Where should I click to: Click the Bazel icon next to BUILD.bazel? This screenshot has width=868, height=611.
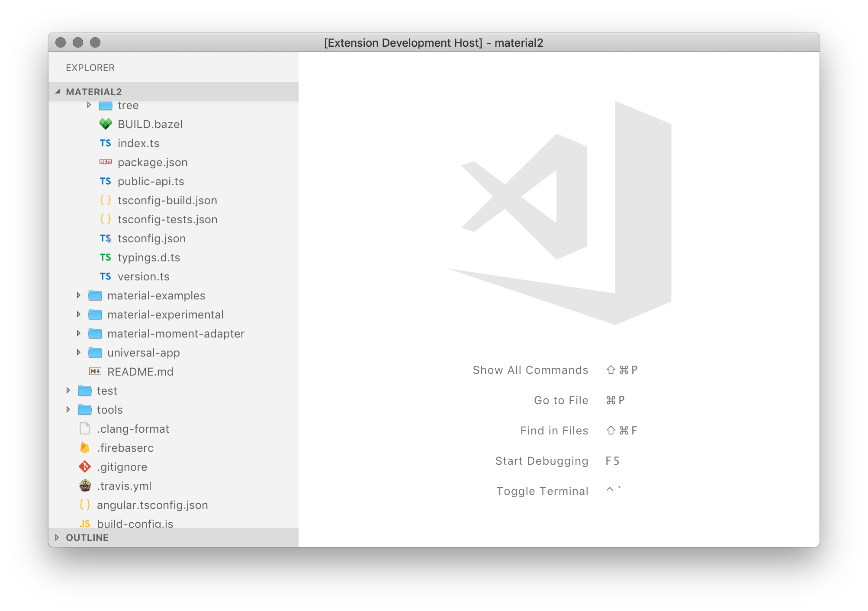[105, 124]
